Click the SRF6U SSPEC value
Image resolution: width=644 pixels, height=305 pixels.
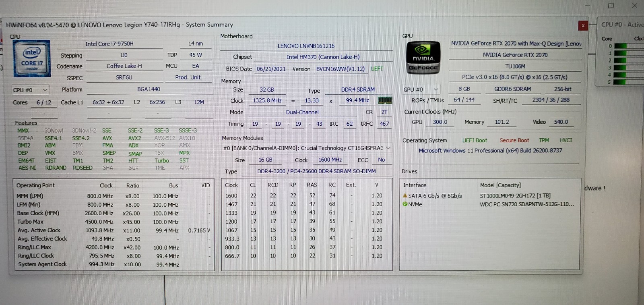124,77
